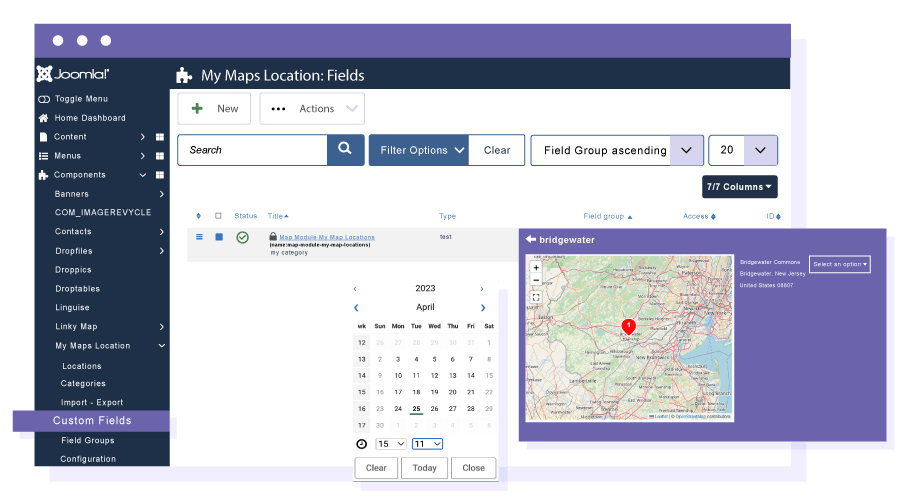This screenshot has width=920, height=500.
Task: Click the red map marker pin
Action: click(x=628, y=326)
